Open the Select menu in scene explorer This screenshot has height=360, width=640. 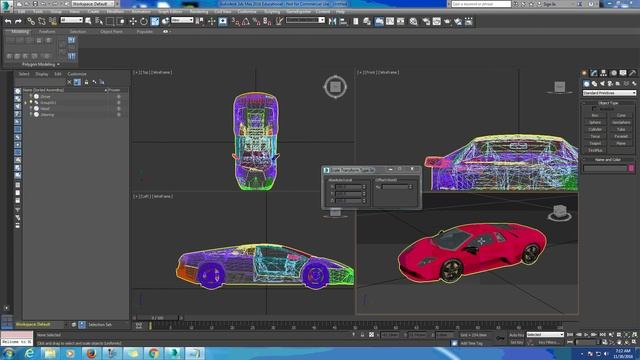[24, 74]
